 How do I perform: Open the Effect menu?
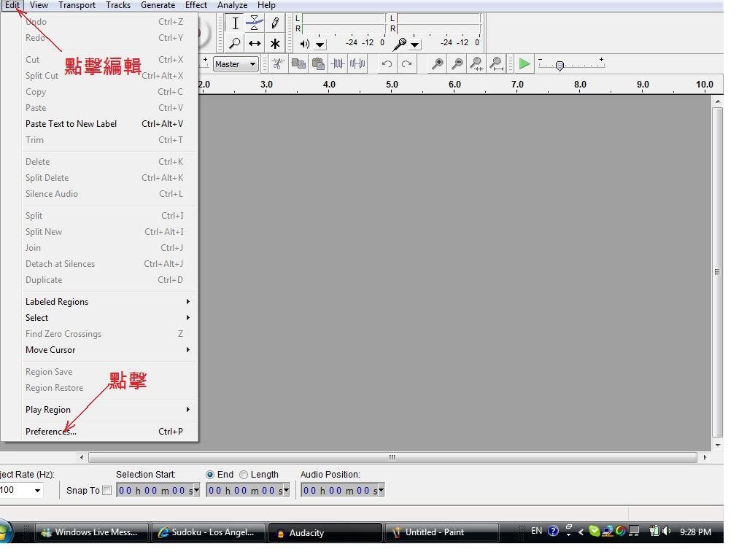(x=196, y=5)
